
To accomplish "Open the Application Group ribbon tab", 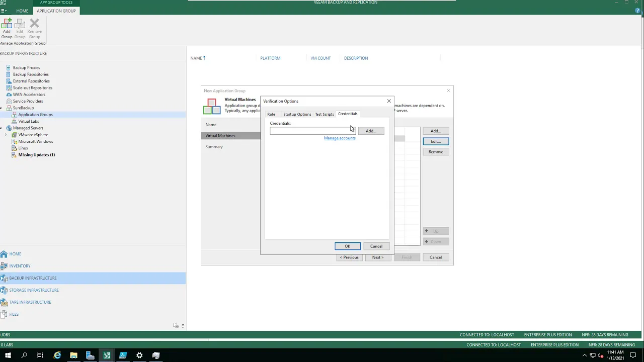I will (x=56, y=11).
